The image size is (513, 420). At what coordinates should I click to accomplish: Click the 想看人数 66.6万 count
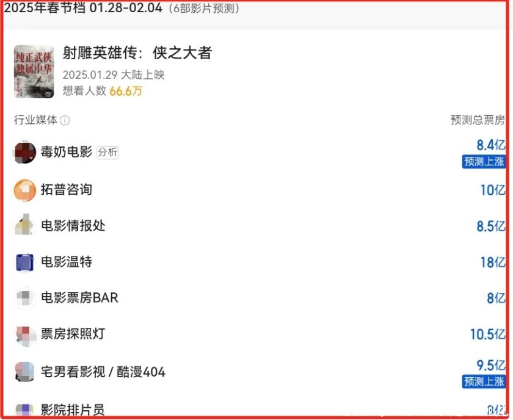[x=103, y=91]
